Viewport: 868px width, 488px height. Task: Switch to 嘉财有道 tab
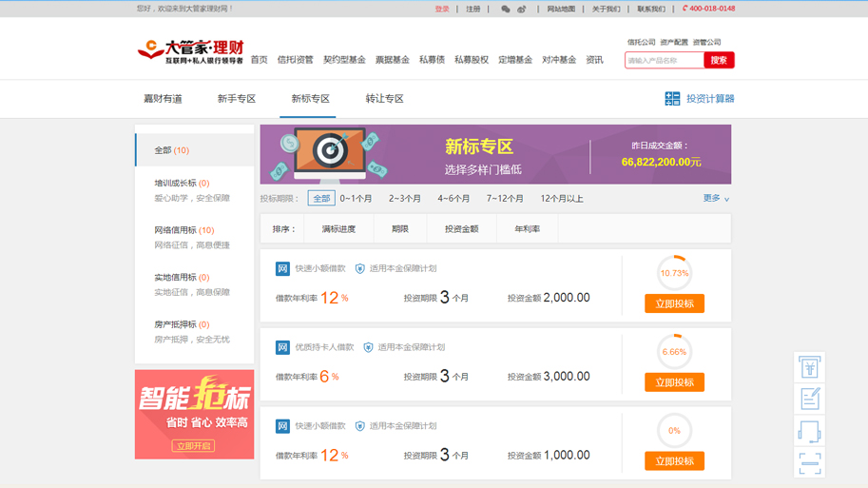[163, 99]
